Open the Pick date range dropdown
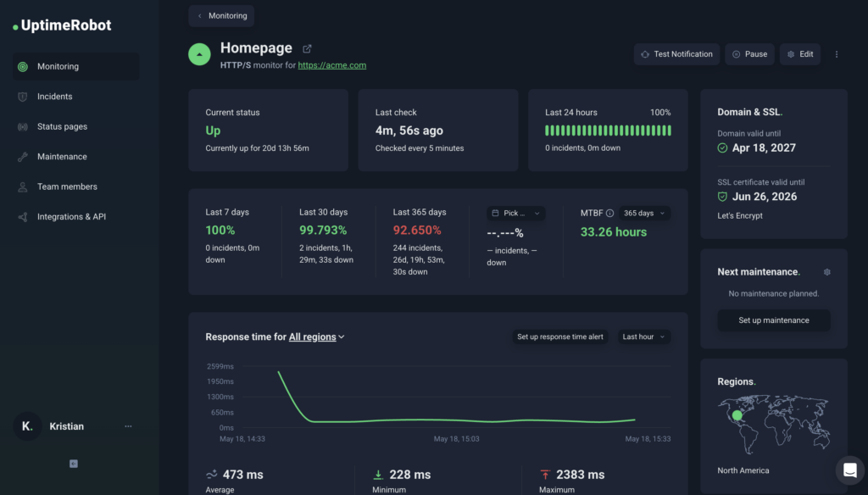The width and height of the screenshot is (868, 495). [516, 213]
